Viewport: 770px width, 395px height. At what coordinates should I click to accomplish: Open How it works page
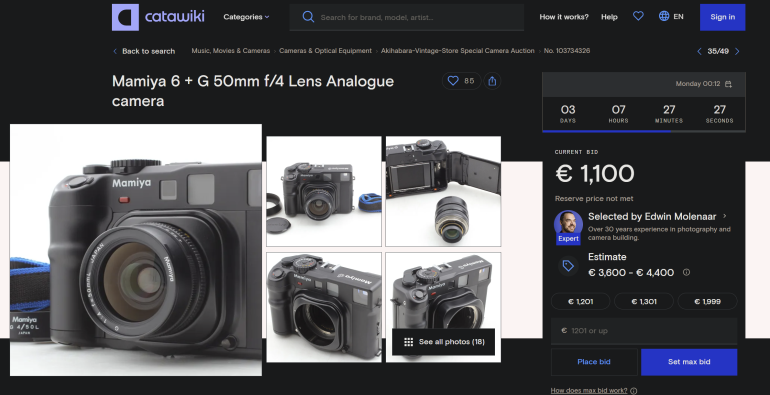point(564,17)
